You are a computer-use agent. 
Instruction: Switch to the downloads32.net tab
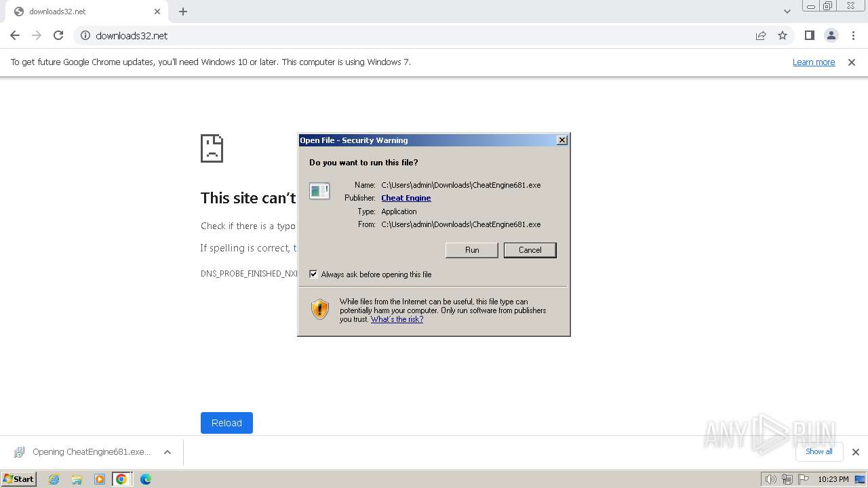[x=87, y=12]
